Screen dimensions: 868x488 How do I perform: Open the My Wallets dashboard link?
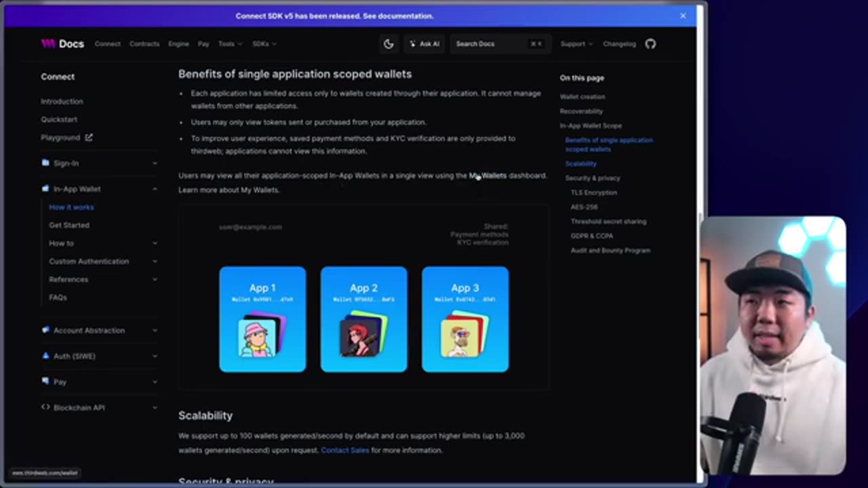click(x=488, y=176)
